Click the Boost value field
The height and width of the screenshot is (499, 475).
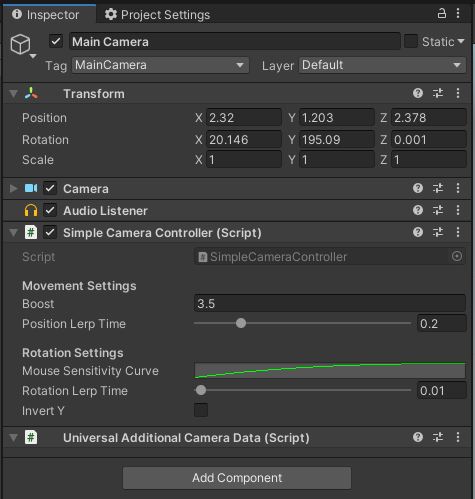coord(330,303)
